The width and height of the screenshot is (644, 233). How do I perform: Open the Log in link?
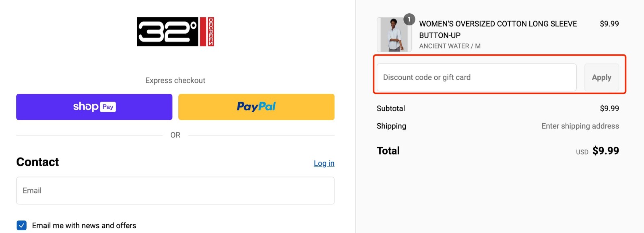click(x=324, y=163)
